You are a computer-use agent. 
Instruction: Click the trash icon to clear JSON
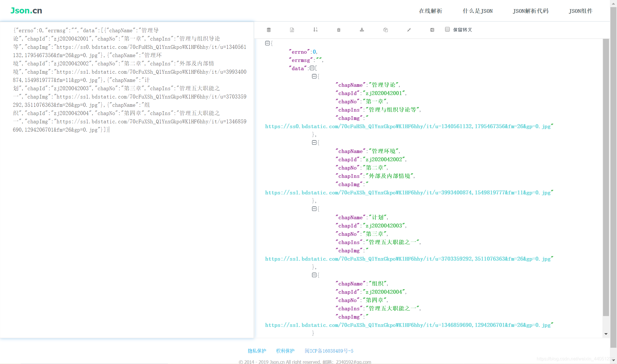339,30
